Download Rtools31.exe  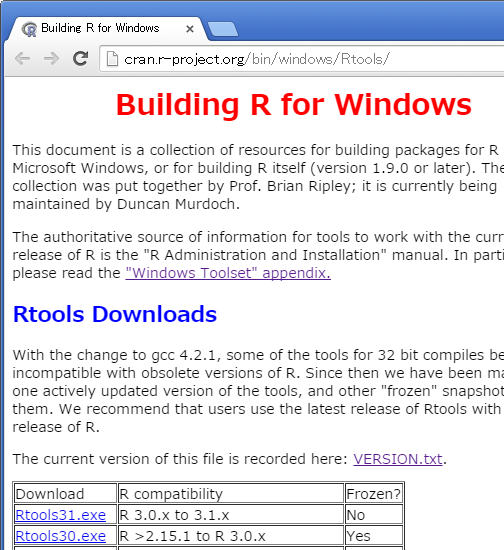pyautogui.click(x=61, y=515)
